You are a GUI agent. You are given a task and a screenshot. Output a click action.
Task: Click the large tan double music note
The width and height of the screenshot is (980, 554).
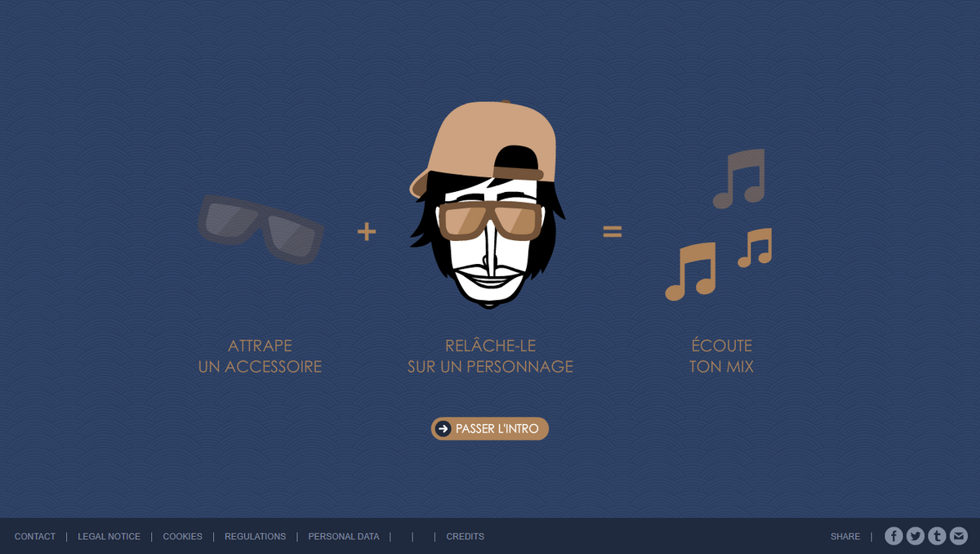691,271
